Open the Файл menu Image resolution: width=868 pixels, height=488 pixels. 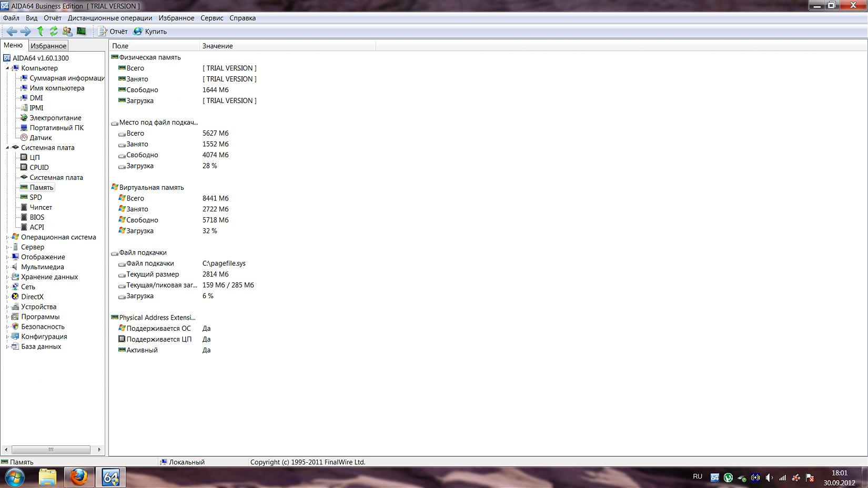[x=11, y=18]
